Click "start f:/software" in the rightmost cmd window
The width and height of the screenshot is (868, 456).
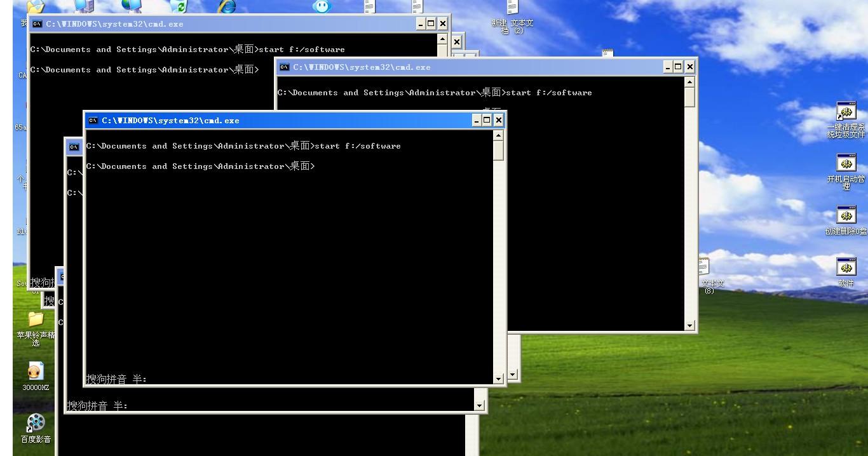pyautogui.click(x=549, y=93)
